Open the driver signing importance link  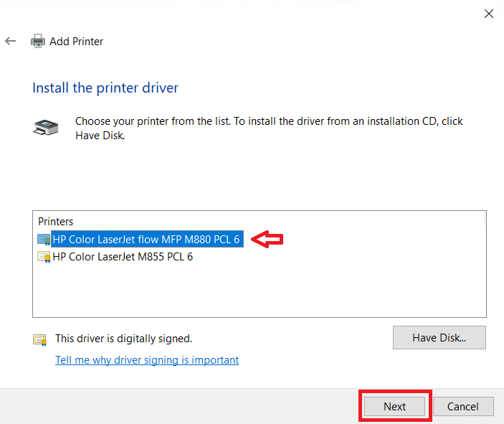(x=147, y=360)
